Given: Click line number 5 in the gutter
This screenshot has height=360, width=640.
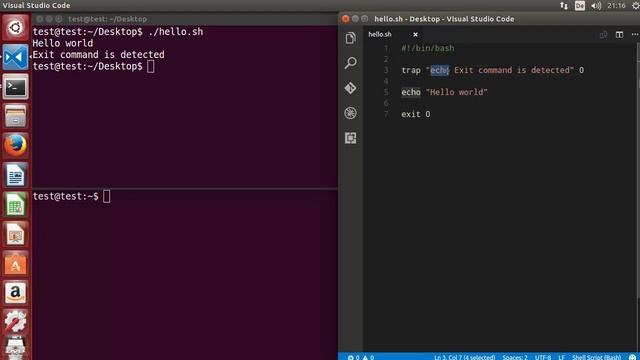Looking at the screenshot, I should pos(386,92).
